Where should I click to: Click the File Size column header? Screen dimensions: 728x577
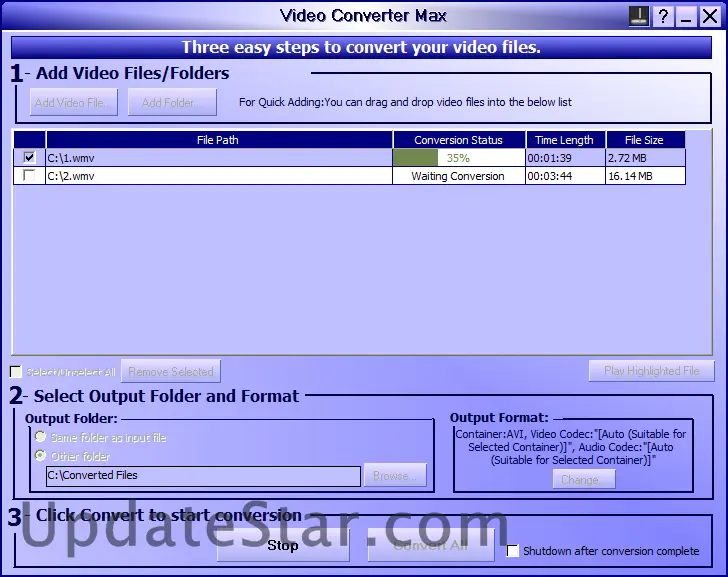click(645, 140)
